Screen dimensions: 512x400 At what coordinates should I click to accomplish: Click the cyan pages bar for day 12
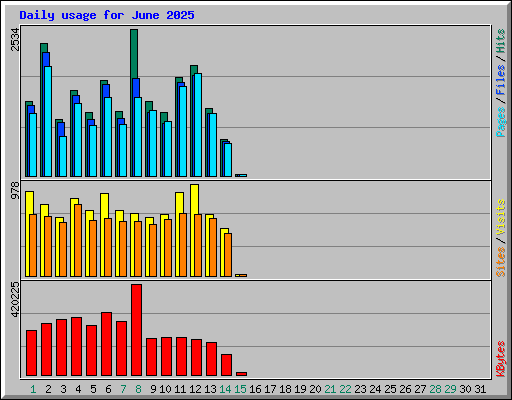(198, 125)
